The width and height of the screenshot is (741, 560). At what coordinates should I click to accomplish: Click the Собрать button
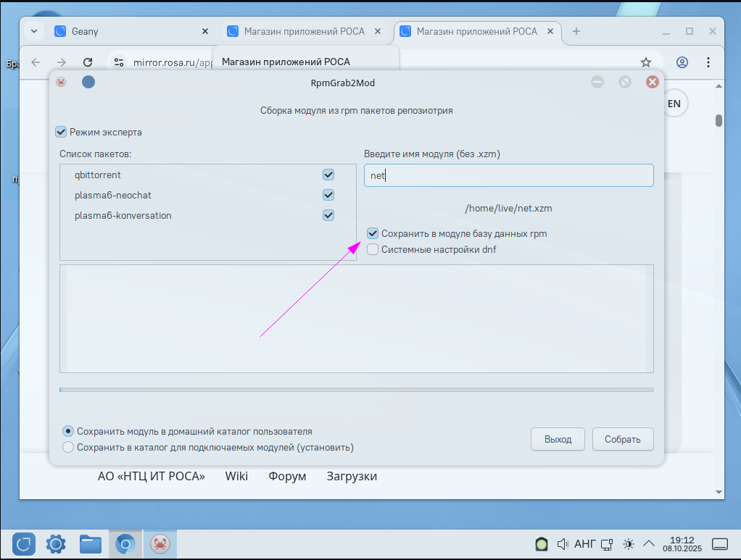(x=623, y=439)
